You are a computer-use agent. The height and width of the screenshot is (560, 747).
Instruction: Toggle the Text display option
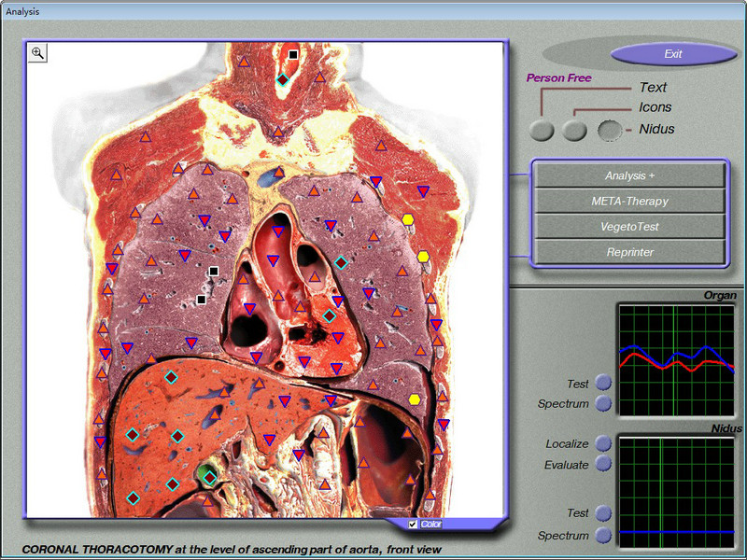[x=542, y=130]
